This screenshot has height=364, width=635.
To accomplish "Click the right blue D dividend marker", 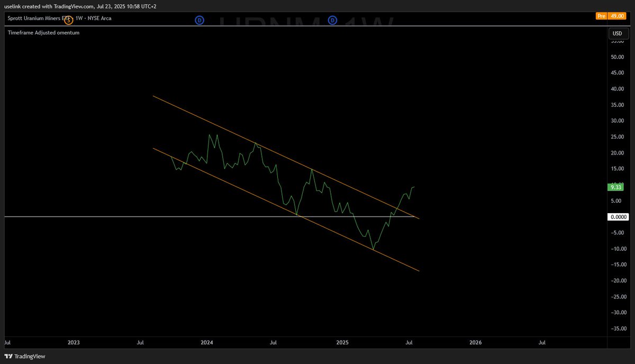I will [332, 20].
